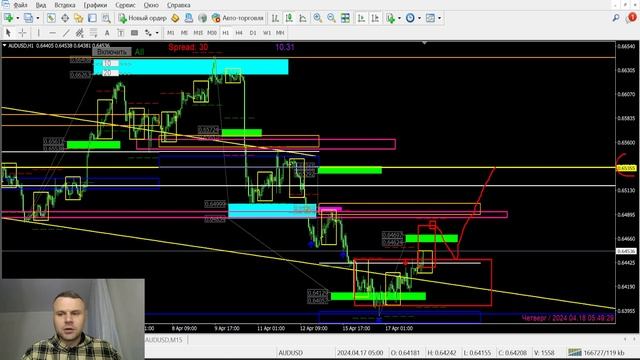Select the Cursor arrow tool
Viewport: 640px width, 360px height.
tap(8, 33)
